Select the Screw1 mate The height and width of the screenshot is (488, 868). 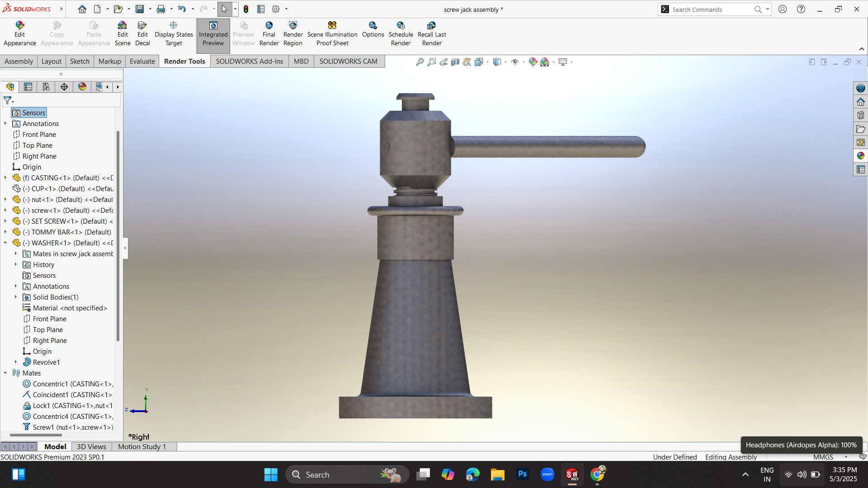pos(68,427)
